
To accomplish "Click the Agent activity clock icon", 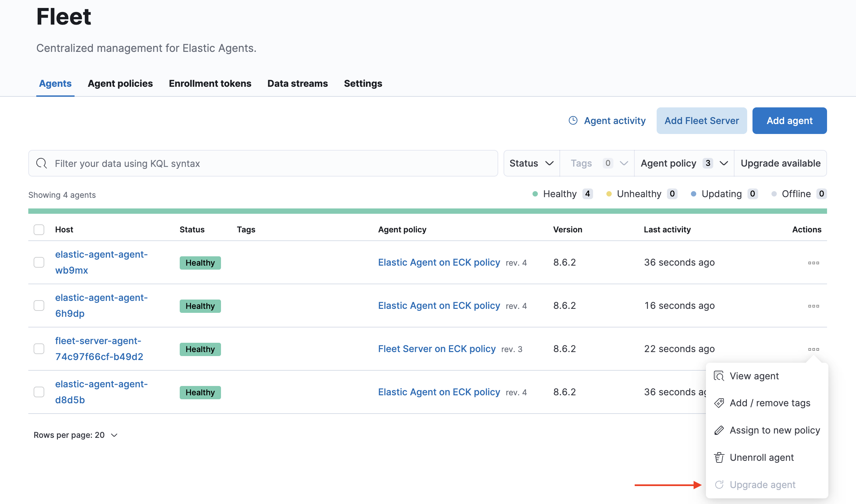I will point(573,121).
